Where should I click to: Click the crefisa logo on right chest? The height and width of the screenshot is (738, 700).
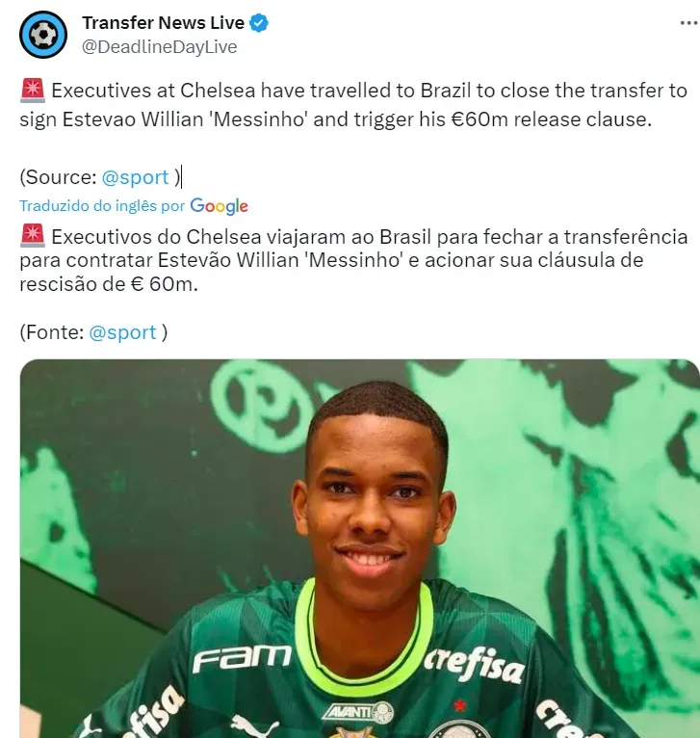coord(474,665)
